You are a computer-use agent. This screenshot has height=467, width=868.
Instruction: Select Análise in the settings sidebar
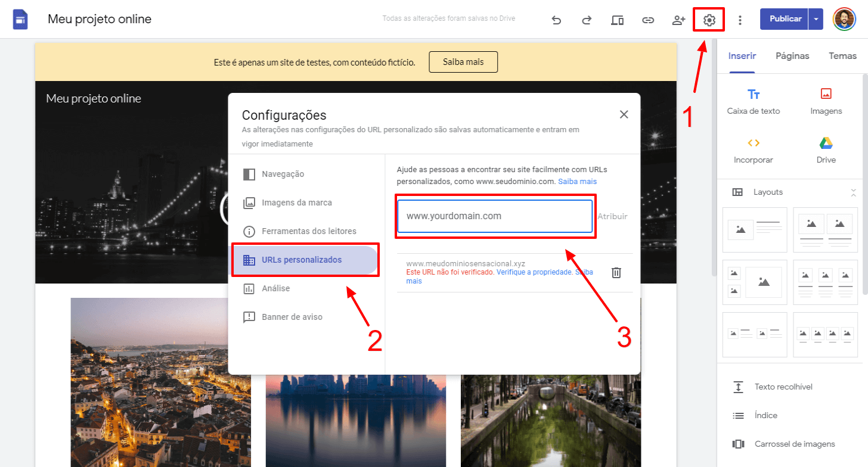(x=278, y=288)
